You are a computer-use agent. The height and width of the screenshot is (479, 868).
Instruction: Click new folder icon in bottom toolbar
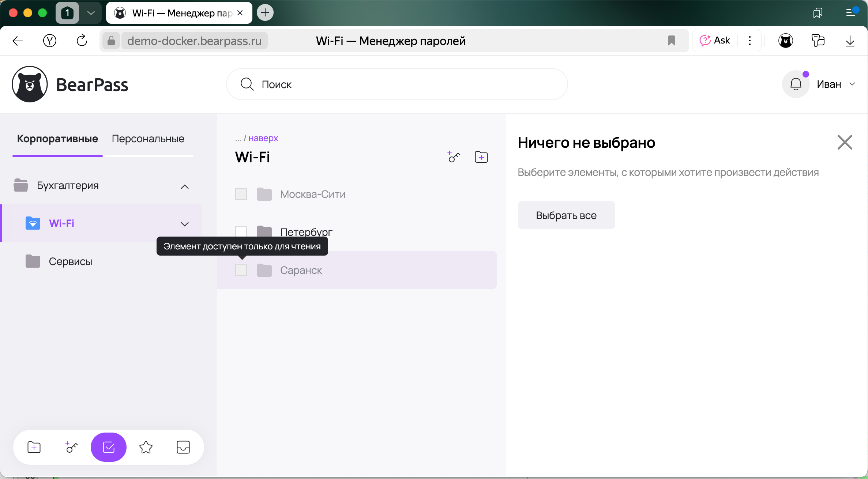pos(34,447)
